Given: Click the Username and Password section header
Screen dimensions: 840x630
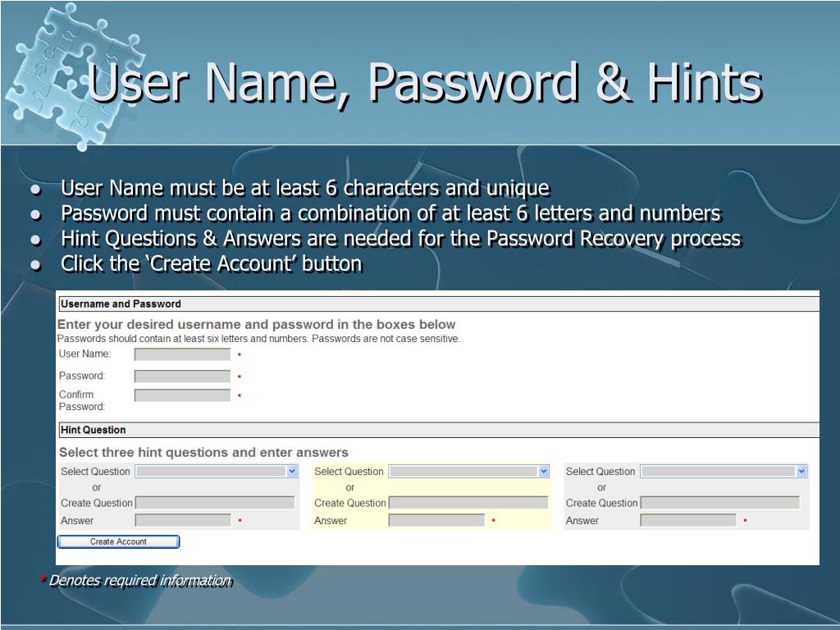Looking at the screenshot, I should click(121, 304).
